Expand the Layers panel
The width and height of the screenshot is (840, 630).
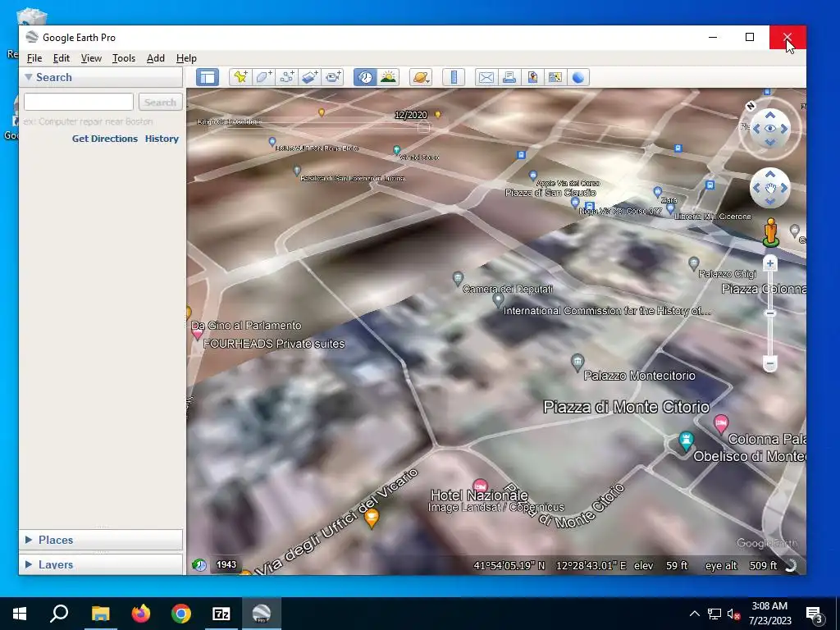click(29, 564)
